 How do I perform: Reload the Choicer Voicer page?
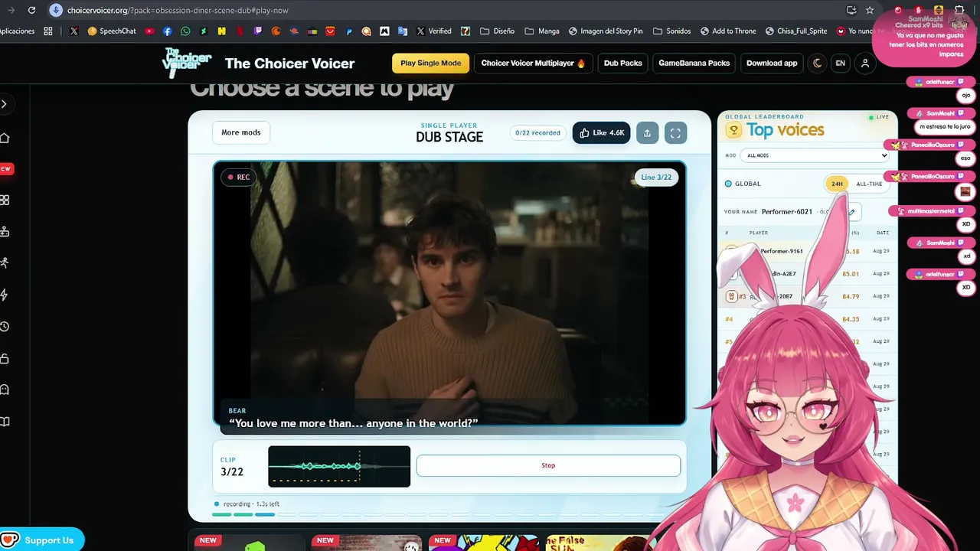31,10
